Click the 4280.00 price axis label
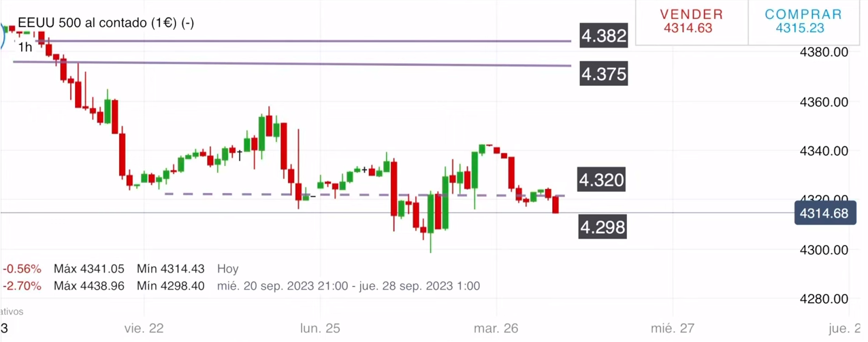 824,300
